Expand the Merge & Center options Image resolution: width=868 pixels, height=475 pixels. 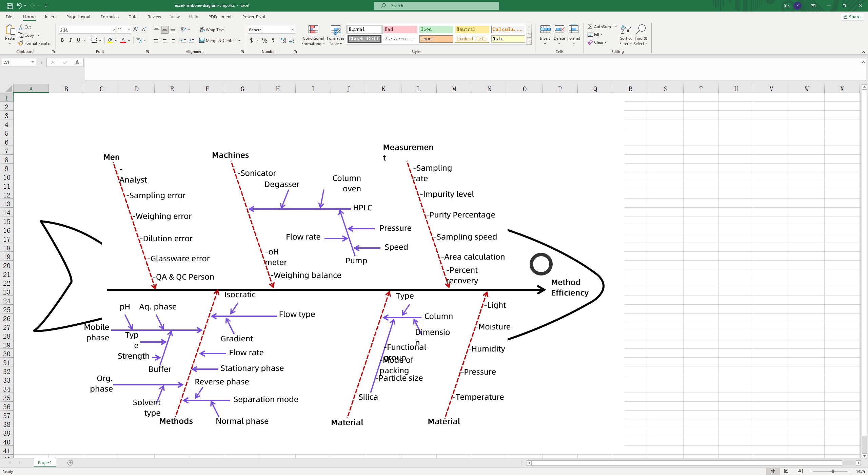tap(239, 40)
